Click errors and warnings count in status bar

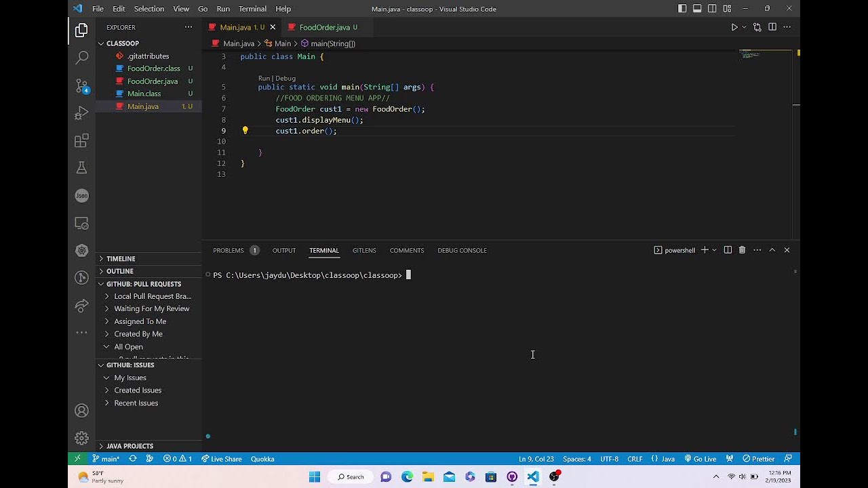tap(178, 459)
